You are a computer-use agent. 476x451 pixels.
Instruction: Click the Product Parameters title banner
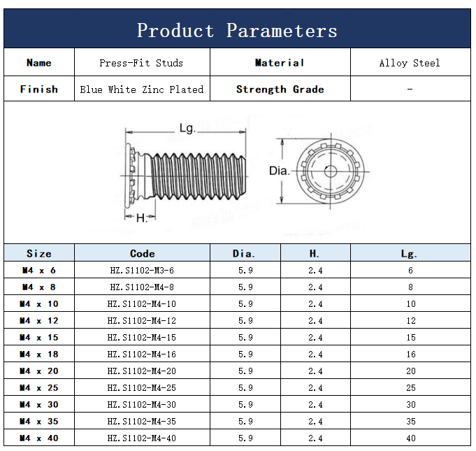tap(237, 30)
